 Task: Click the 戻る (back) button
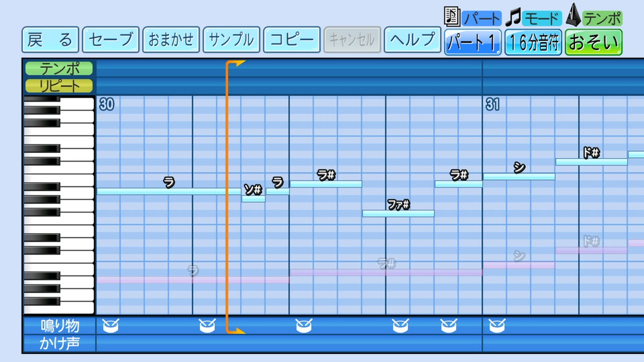(50, 40)
